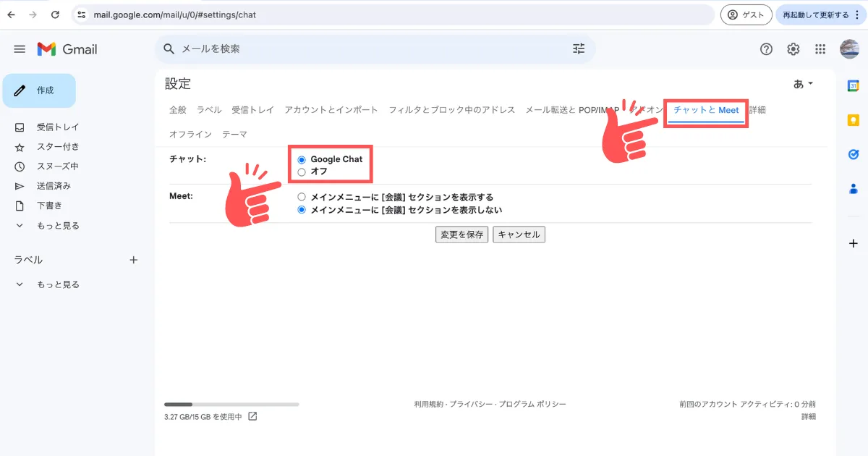The image size is (868, 456).
Task: Click the browser address bar URL
Action: pos(174,14)
